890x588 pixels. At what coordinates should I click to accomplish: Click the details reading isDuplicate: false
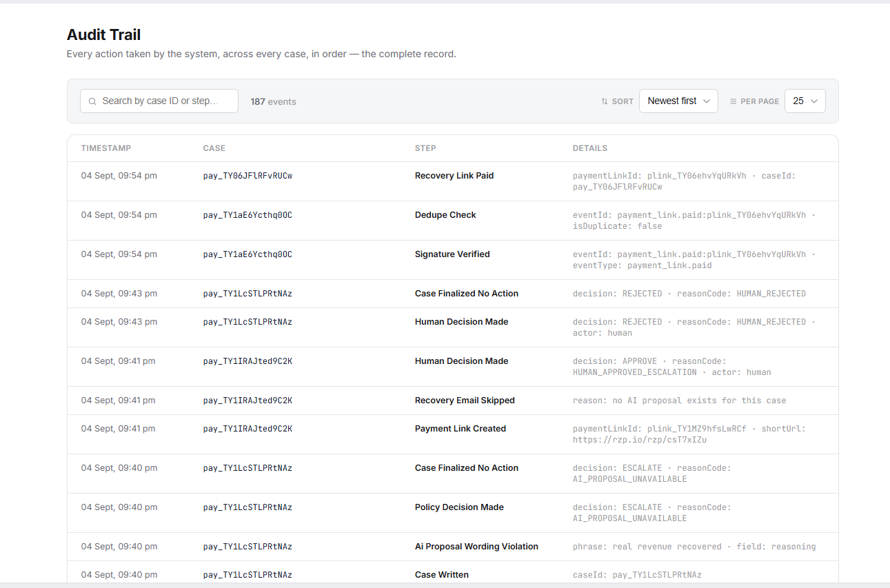(x=694, y=221)
